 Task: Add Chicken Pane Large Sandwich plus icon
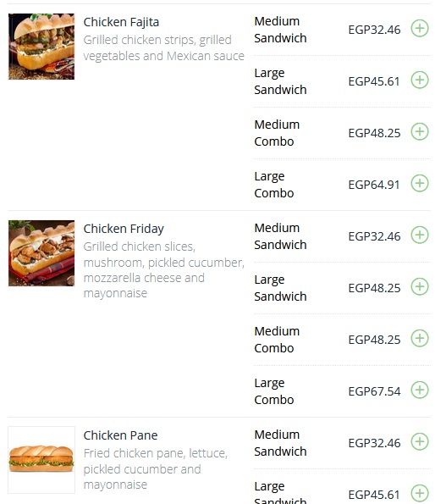420,493
